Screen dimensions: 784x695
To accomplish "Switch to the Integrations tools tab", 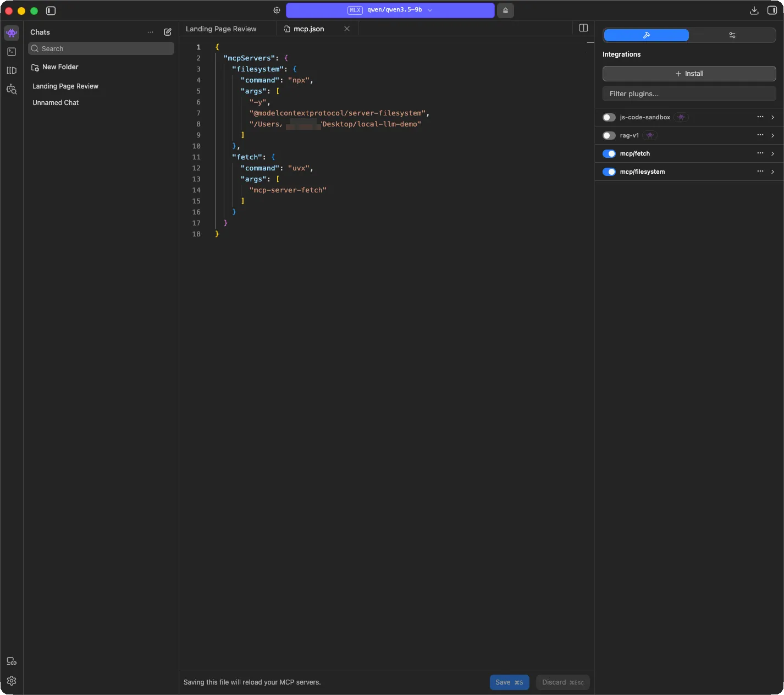I will tap(646, 35).
